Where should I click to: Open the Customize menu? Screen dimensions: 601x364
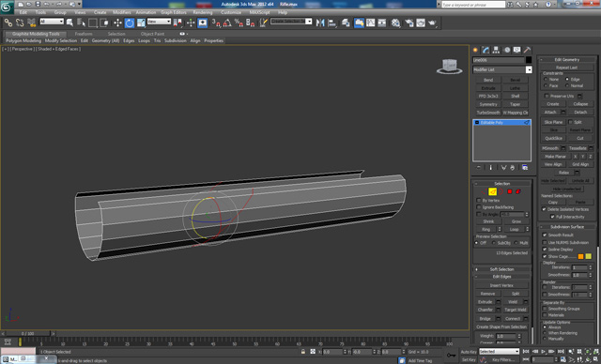pyautogui.click(x=231, y=12)
